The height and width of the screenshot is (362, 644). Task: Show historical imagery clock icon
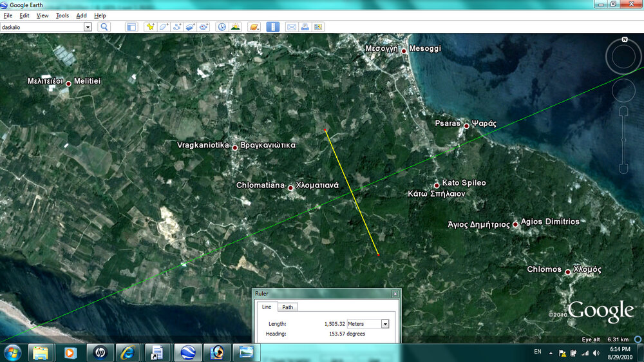(222, 27)
